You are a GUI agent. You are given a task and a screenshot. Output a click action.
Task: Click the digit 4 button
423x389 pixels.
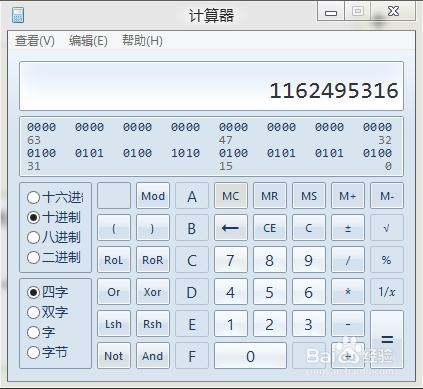[x=231, y=292]
